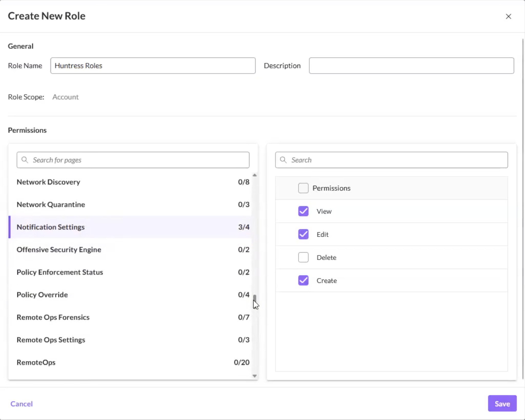Select Policy Override page
The width and height of the screenshot is (525, 420).
pyautogui.click(x=130, y=295)
